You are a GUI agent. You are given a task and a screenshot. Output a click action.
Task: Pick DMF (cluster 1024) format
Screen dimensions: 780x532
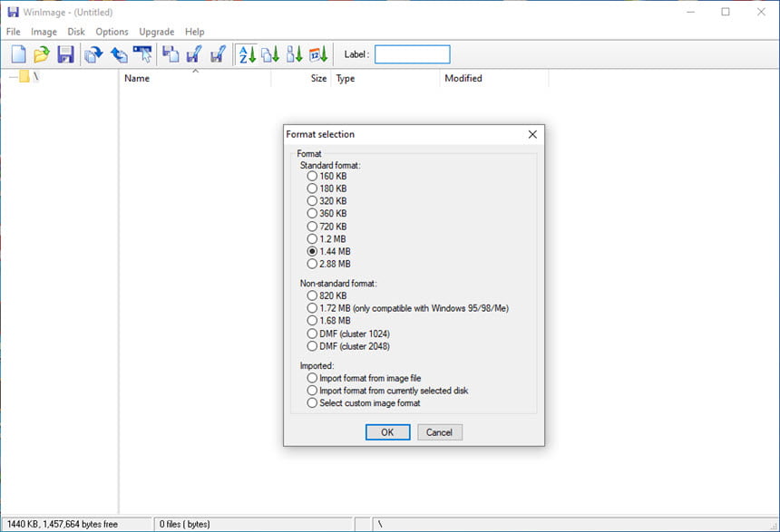tap(348, 334)
